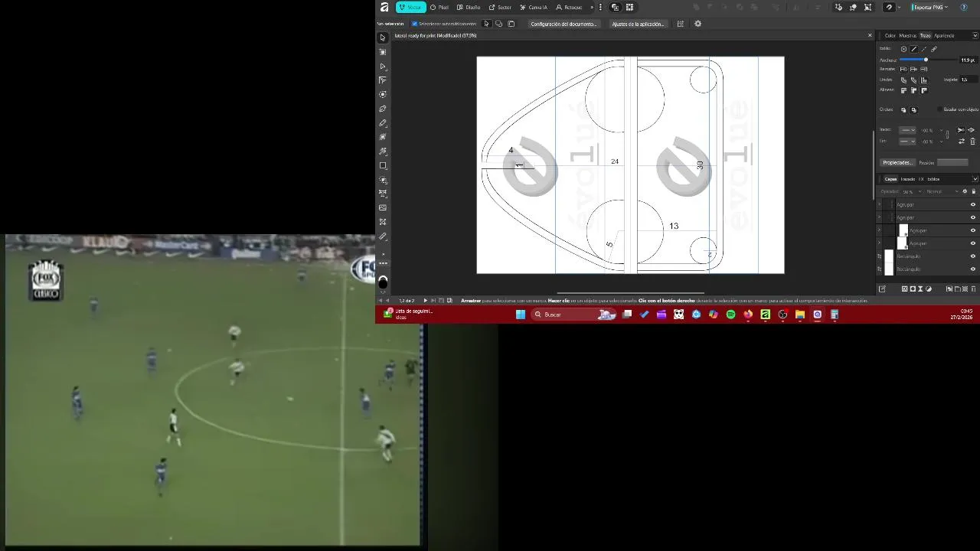Select the solid line stroke style
This screenshot has width=980, height=551.
[x=913, y=49]
